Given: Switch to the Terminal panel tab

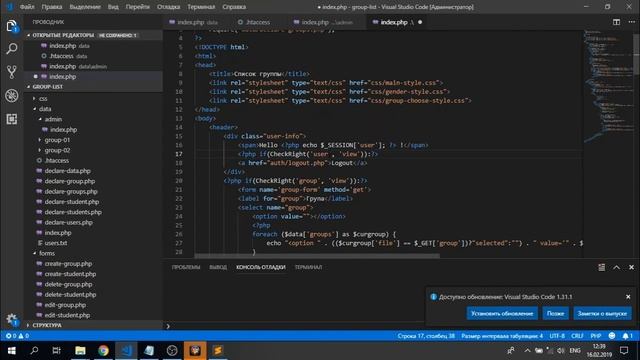Looking at the screenshot, I should pos(308,267).
